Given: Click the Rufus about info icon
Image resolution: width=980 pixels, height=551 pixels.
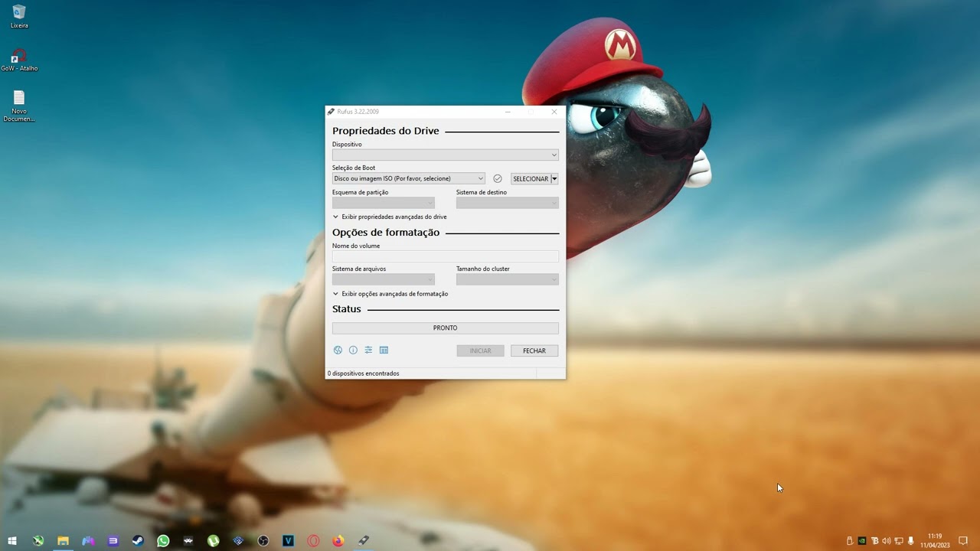Looking at the screenshot, I should click(353, 350).
